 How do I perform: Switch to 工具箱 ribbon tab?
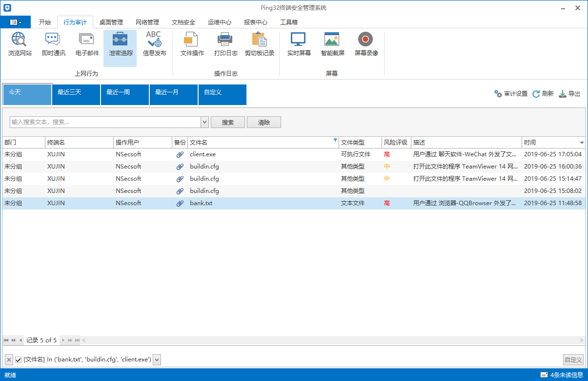click(x=289, y=22)
